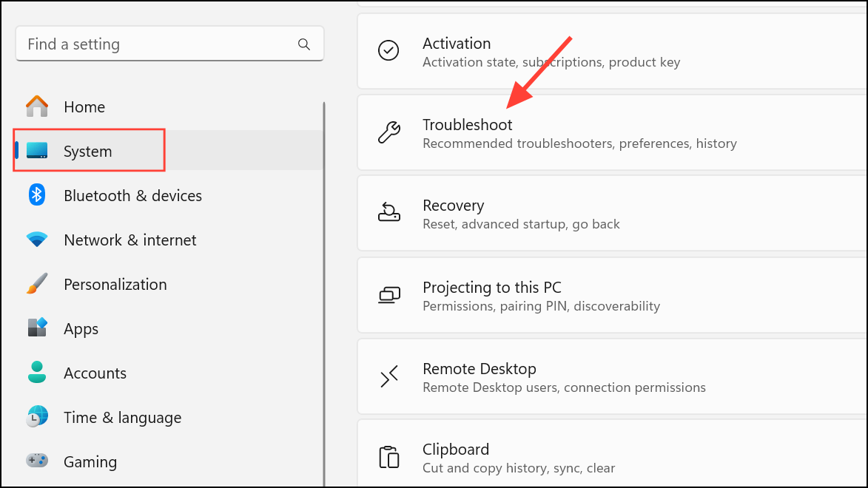Click the Bluetooth & devices icon
The width and height of the screenshot is (868, 488).
(36, 195)
